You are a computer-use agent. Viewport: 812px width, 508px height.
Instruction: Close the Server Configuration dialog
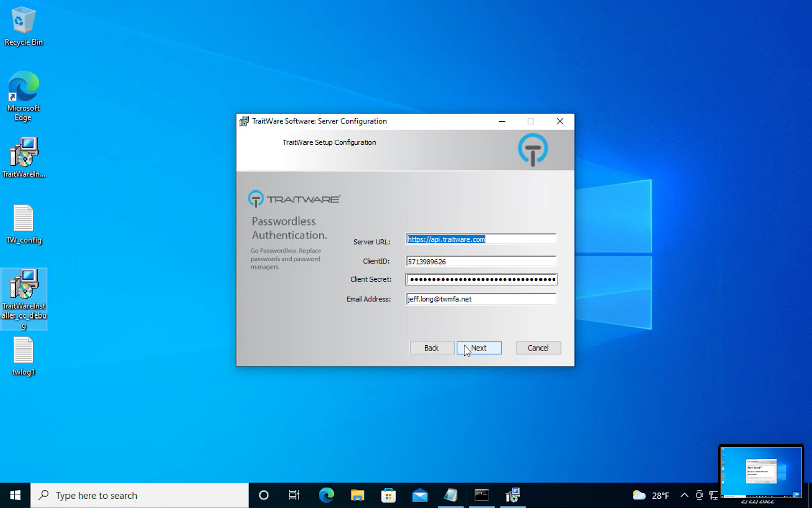tap(560, 121)
